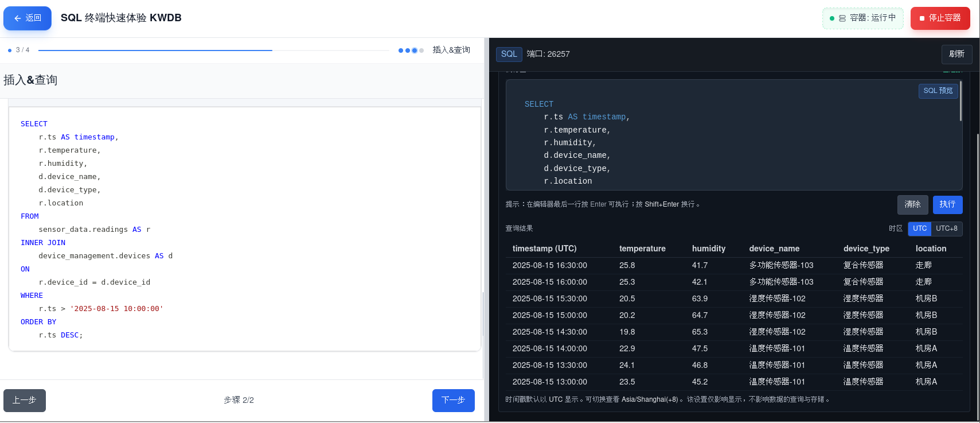Go to previous step with 上一步
Viewport: 980px width, 423px height.
25,400
